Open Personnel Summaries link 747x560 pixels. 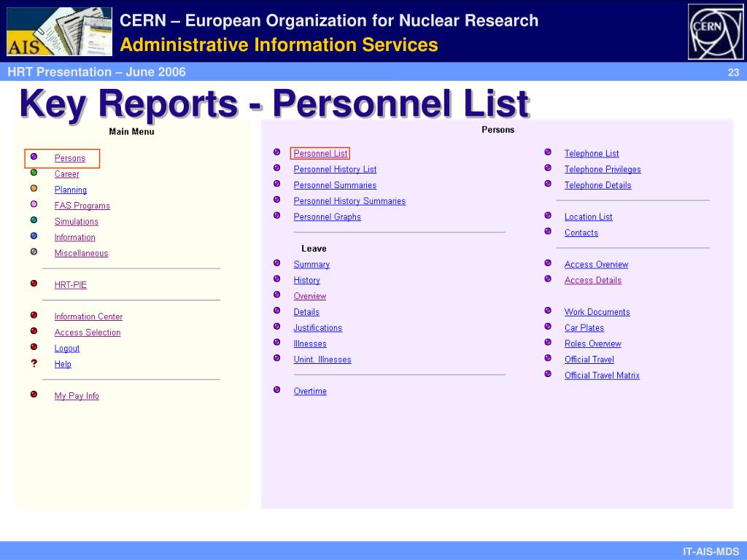(x=335, y=185)
